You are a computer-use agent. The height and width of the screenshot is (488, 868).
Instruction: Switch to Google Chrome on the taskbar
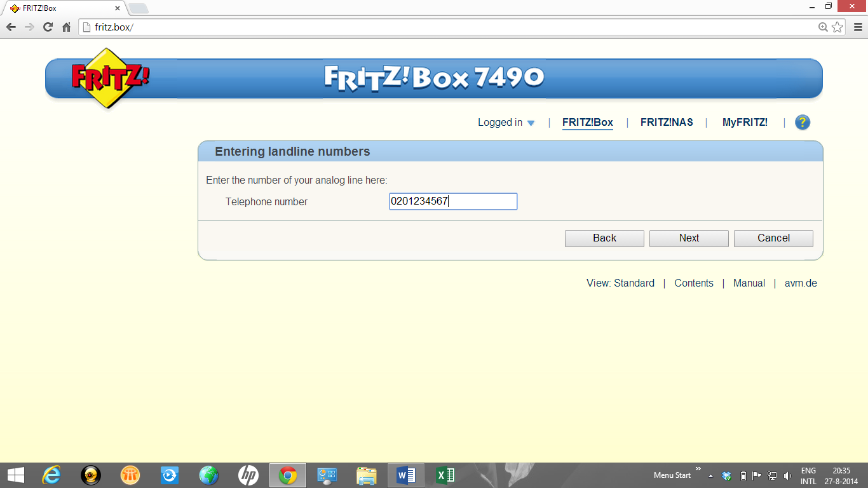[x=288, y=475]
